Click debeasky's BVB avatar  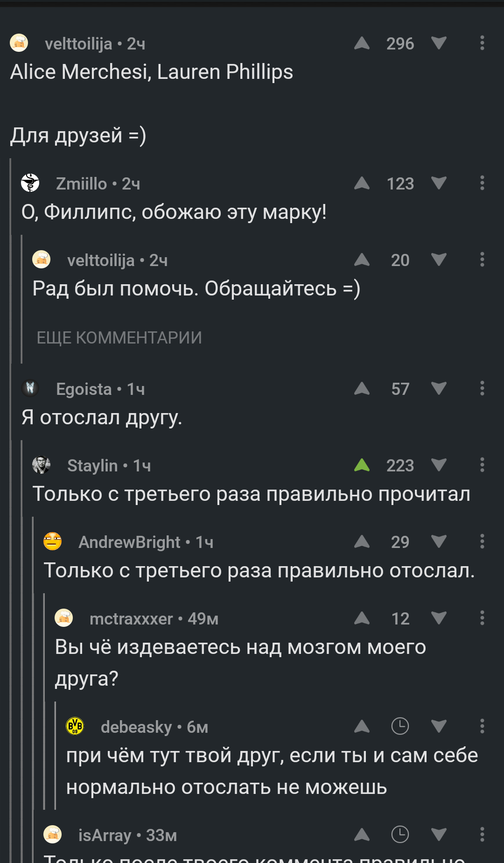click(75, 726)
